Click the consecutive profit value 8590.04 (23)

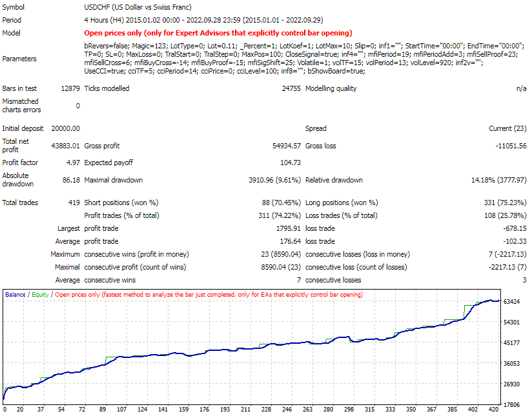pos(281,267)
